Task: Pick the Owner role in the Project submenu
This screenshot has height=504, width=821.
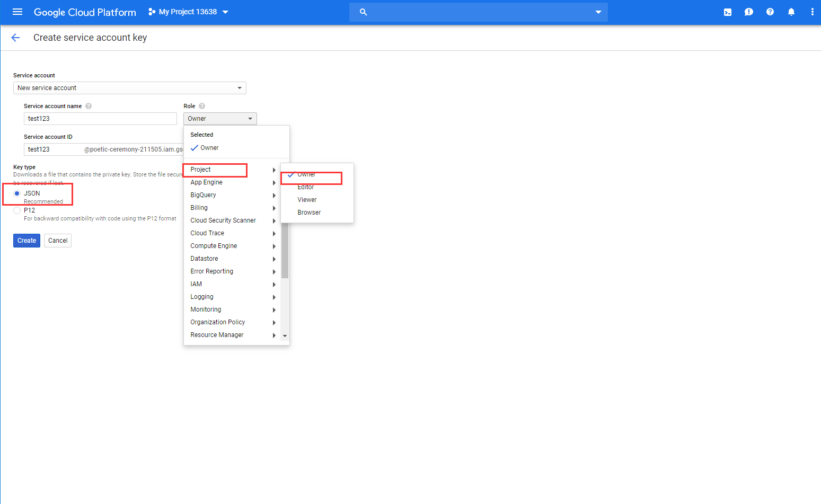Action: (317, 174)
